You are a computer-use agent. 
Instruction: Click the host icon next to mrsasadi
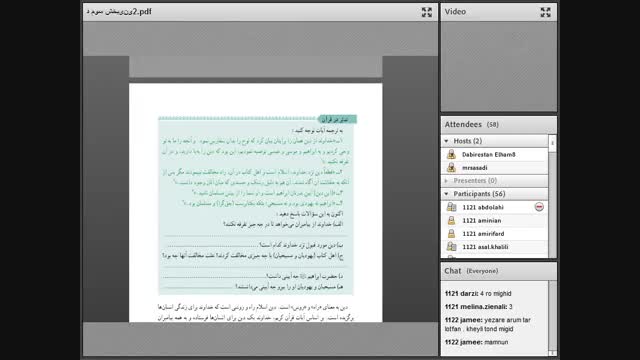pos(451,167)
